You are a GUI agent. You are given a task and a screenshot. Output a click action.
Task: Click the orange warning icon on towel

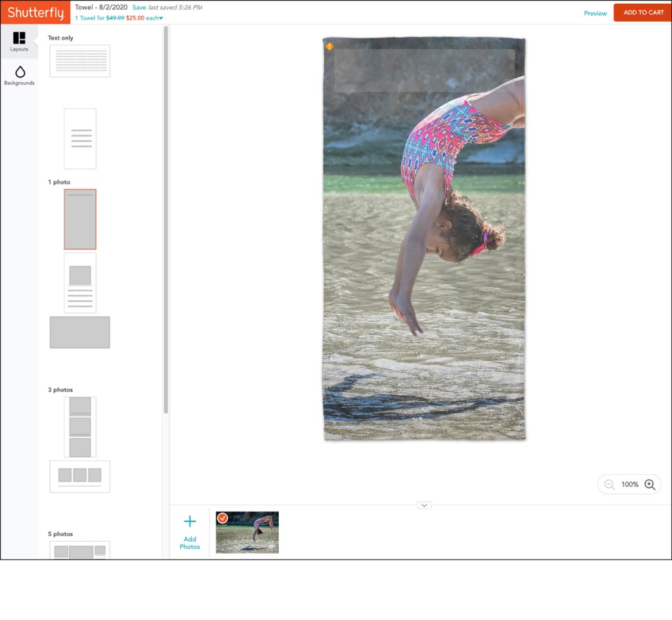tap(329, 47)
